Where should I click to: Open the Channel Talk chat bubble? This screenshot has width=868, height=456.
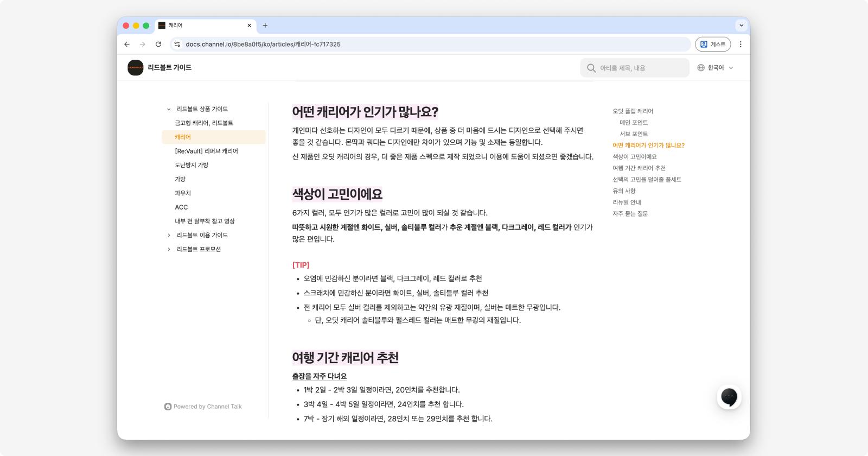pyautogui.click(x=729, y=398)
